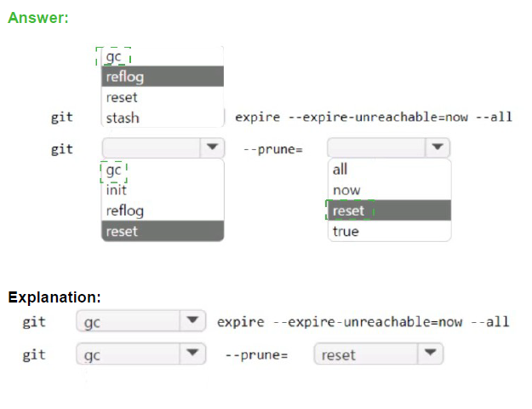This screenshot has height=409, width=532.
Task: Open the second git command dropdown arrow
Action: tap(212, 148)
